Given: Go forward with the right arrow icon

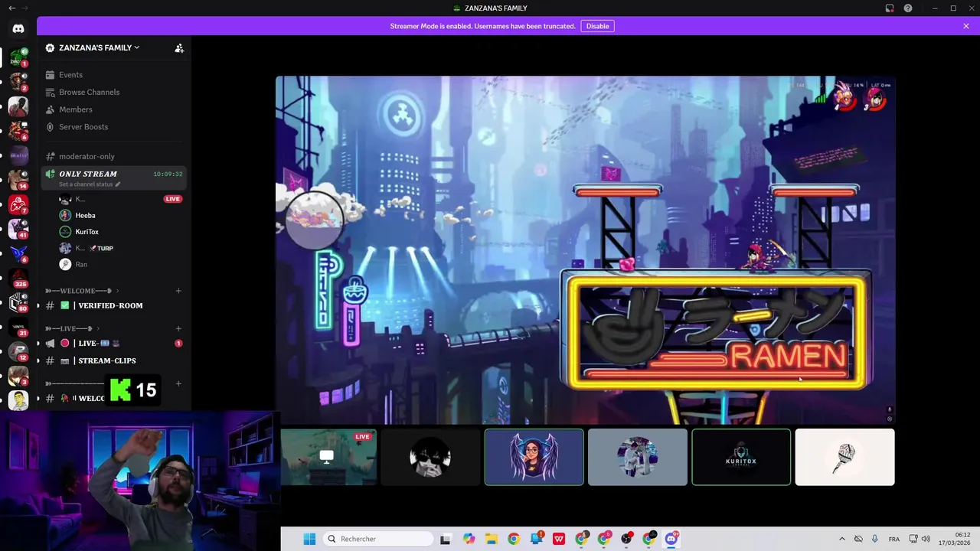Looking at the screenshot, I should point(25,8).
